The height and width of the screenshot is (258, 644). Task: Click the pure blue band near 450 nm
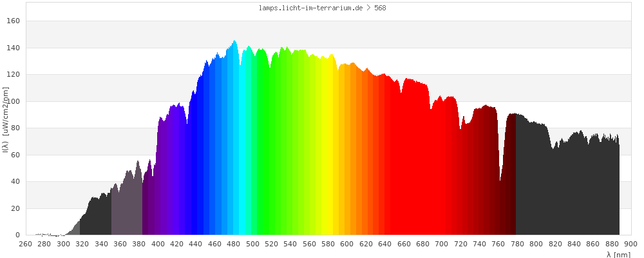[x=205, y=161]
